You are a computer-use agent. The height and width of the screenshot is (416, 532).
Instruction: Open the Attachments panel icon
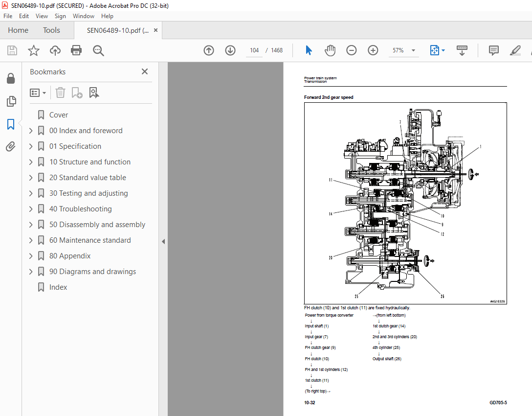tap(11, 146)
